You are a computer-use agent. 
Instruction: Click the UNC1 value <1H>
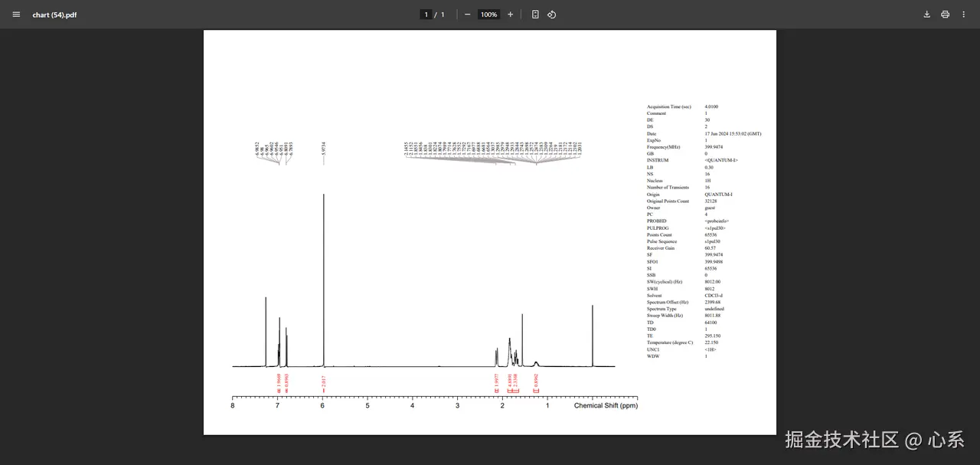[710, 349]
